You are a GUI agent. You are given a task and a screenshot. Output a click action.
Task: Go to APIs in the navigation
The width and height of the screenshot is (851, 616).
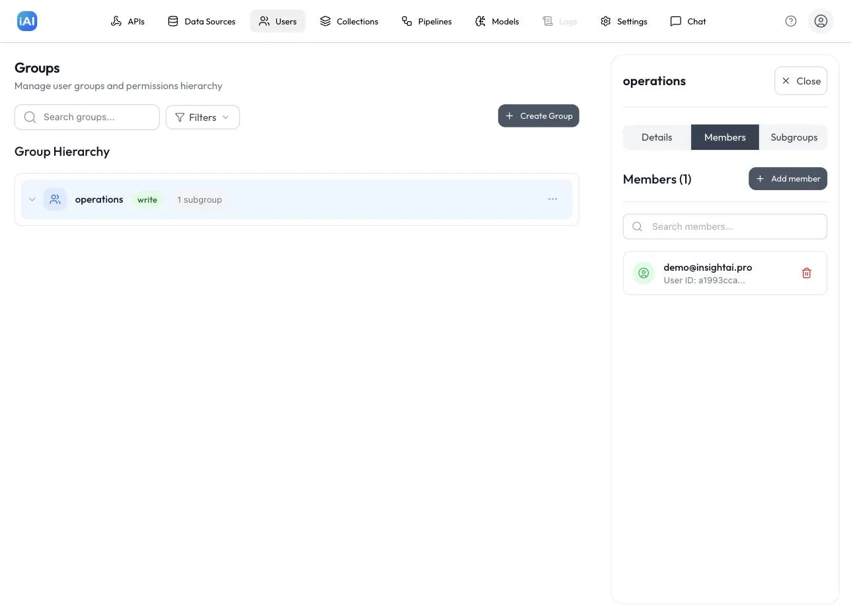(x=128, y=21)
